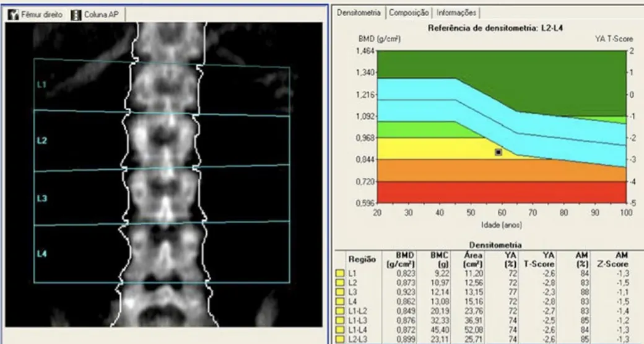
Task: Click the Idade (anos) axis label
Action: (x=502, y=225)
